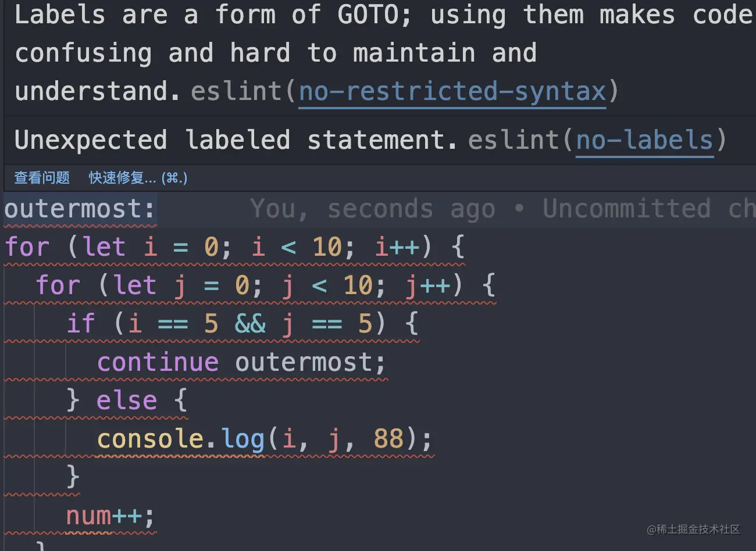Click the num variable in num++
756x551 pixels.
tap(88, 516)
